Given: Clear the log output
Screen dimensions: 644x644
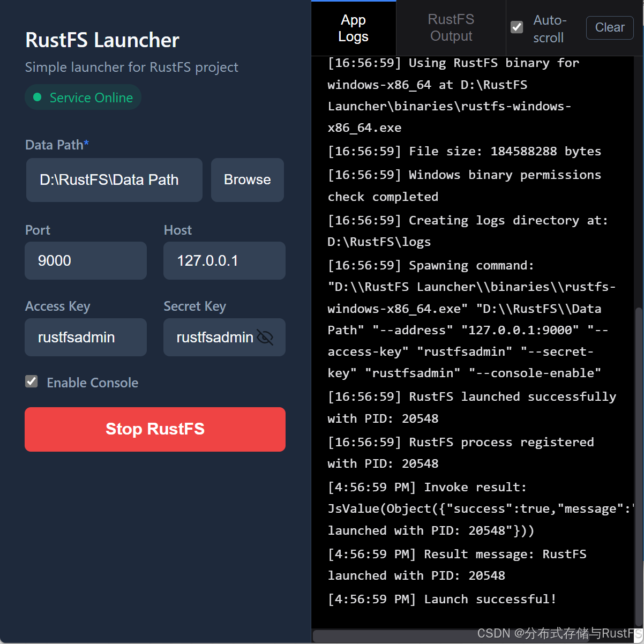Looking at the screenshot, I should (x=610, y=27).
